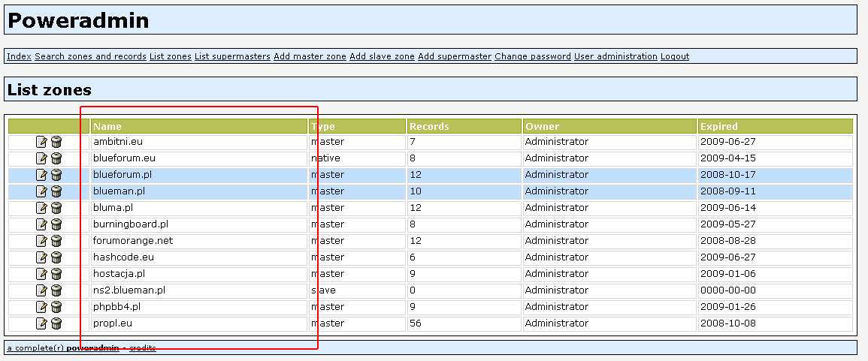Open List supermasters page

coord(232,56)
